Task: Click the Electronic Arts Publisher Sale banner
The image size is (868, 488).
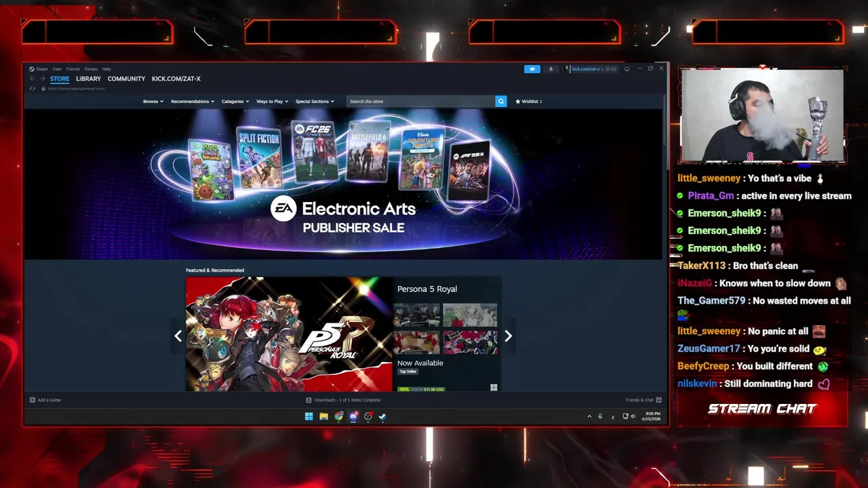Action: pos(343,184)
